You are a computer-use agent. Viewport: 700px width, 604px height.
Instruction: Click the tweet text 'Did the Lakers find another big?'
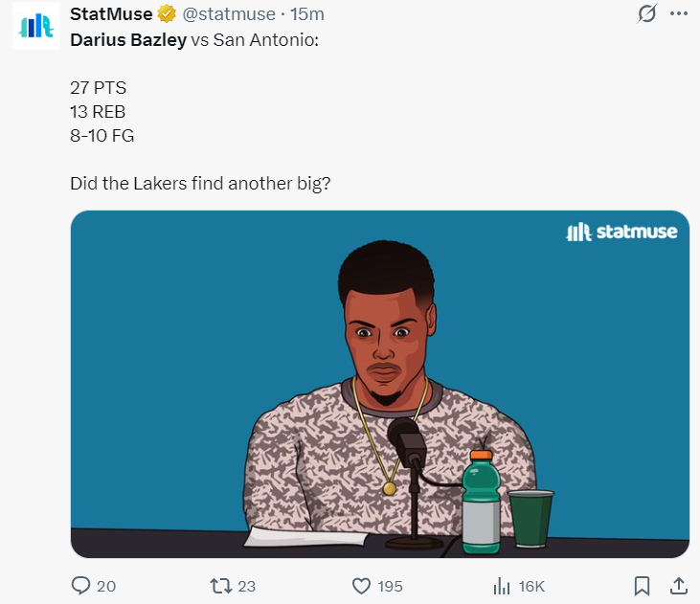tap(200, 184)
